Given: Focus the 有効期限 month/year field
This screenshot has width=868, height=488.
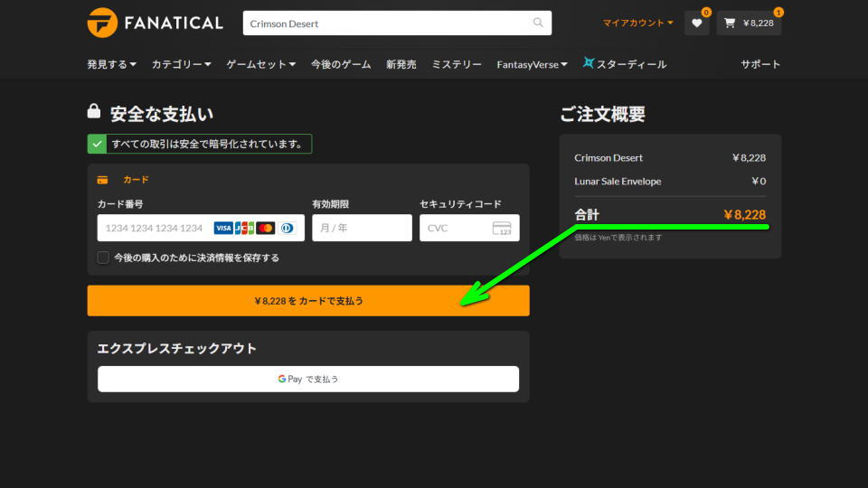Looking at the screenshot, I should point(362,229).
